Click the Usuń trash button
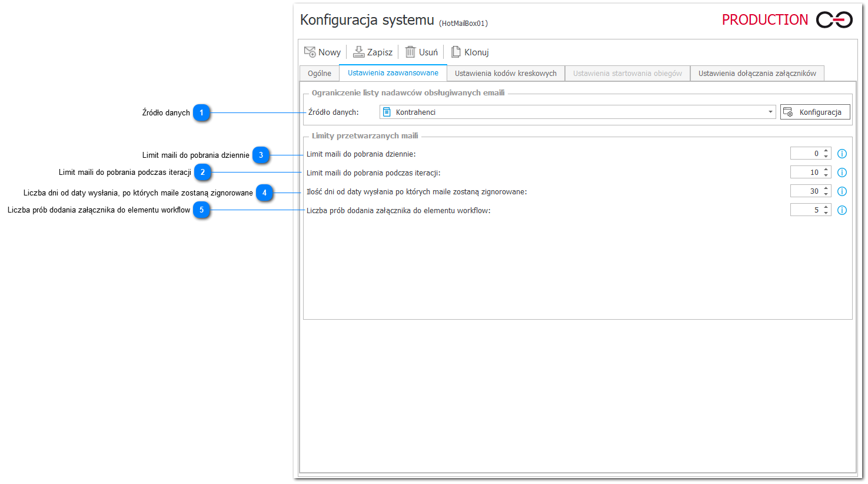Viewport: 868px width, 484px height. pos(421,52)
